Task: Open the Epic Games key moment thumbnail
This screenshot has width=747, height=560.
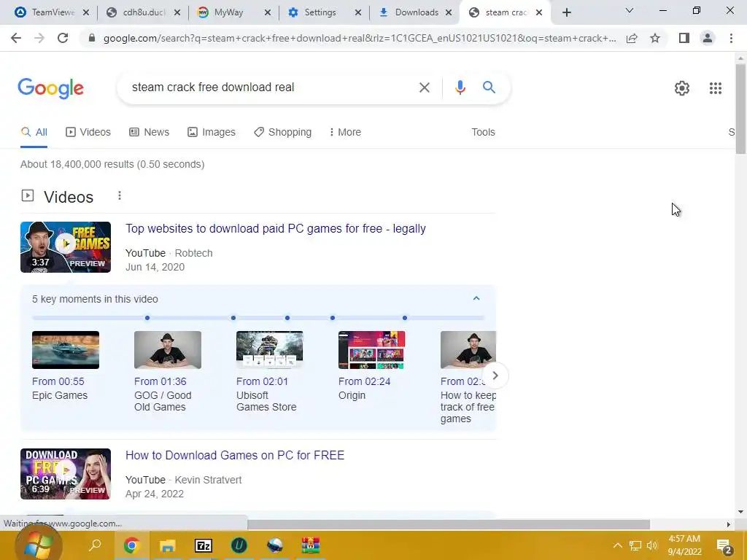Action: pos(66,350)
